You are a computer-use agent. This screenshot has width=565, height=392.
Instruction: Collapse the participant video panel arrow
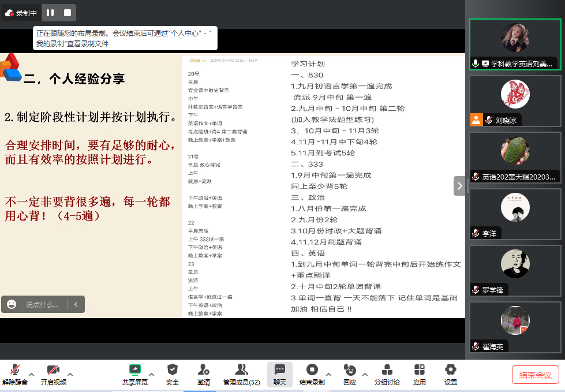(x=459, y=186)
